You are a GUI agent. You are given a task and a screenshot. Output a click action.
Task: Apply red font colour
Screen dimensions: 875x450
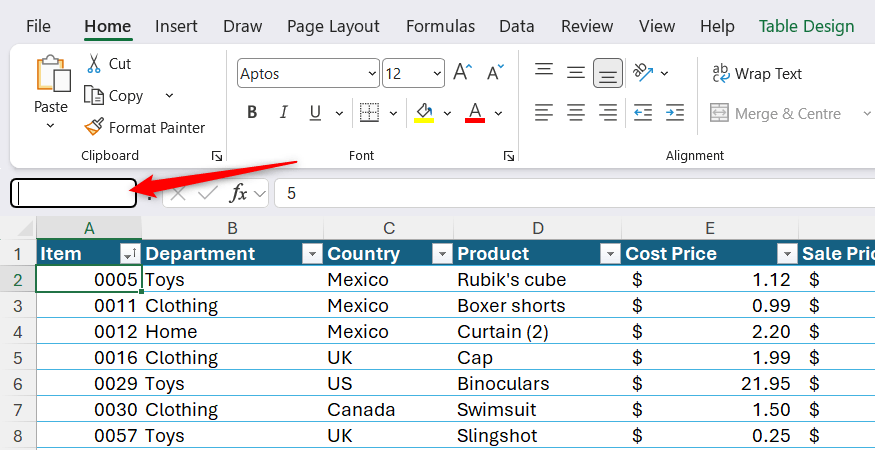click(x=475, y=113)
